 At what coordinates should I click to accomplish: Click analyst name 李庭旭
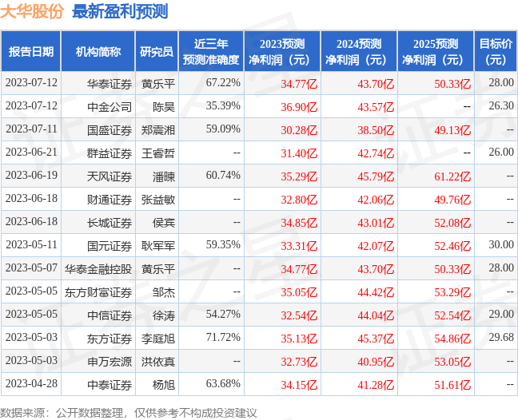[158, 339]
